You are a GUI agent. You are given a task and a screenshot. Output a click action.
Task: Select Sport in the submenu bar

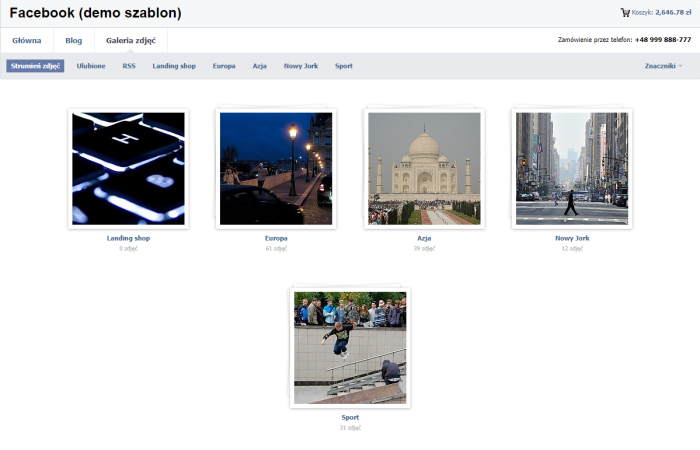pos(344,66)
